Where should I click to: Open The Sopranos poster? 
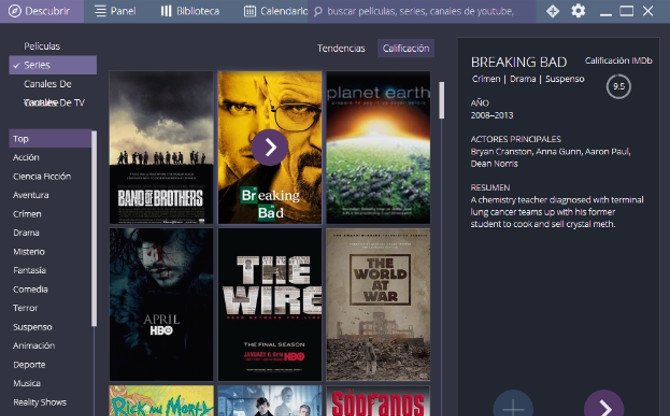[378, 401]
